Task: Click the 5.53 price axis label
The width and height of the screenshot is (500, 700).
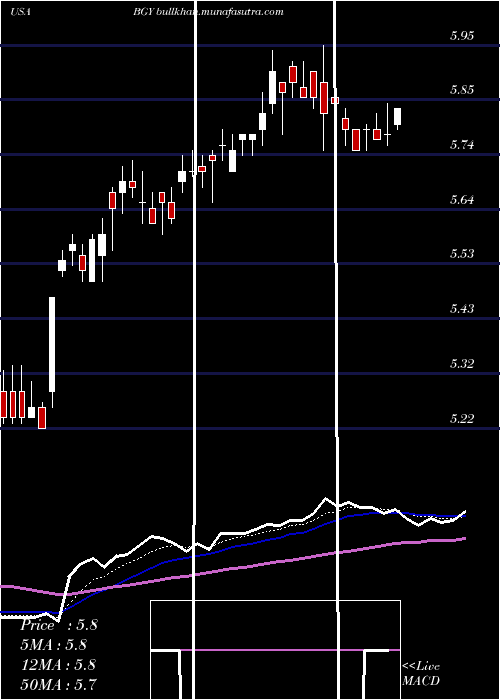Action: (x=462, y=254)
